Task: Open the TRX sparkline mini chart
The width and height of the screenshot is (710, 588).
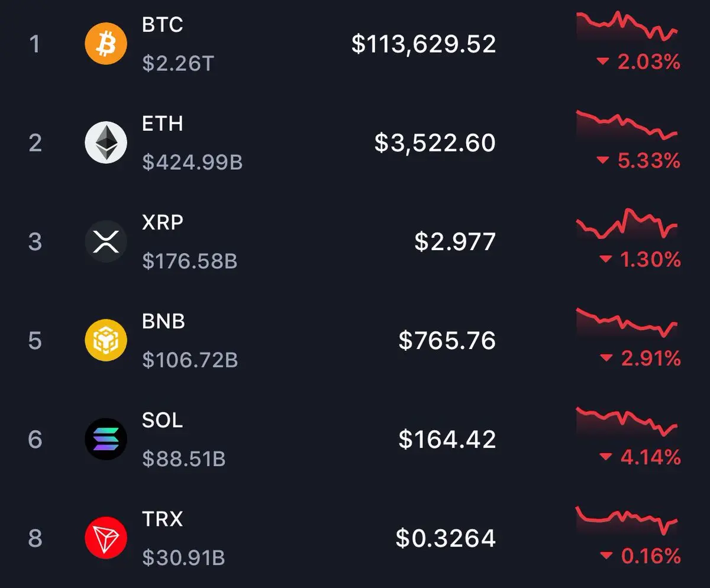Action: tap(627, 520)
